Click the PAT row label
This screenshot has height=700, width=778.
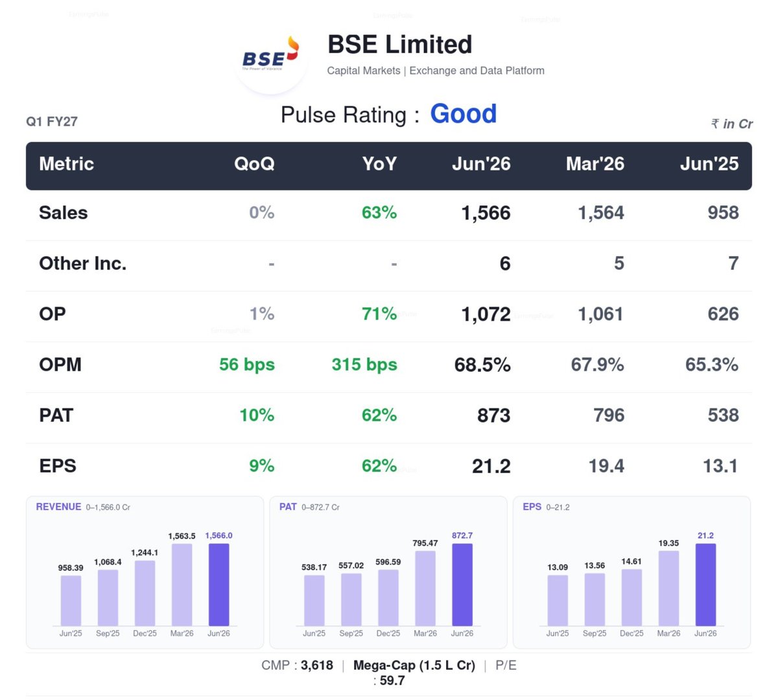click(56, 415)
